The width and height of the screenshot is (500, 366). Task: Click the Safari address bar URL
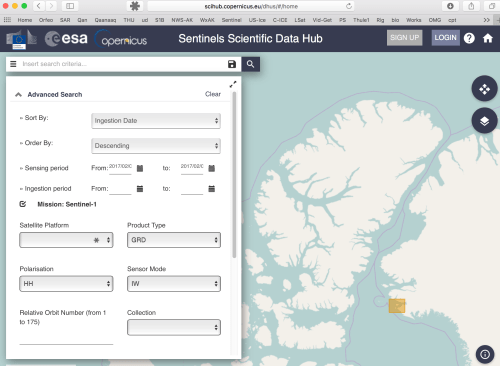click(x=251, y=6)
